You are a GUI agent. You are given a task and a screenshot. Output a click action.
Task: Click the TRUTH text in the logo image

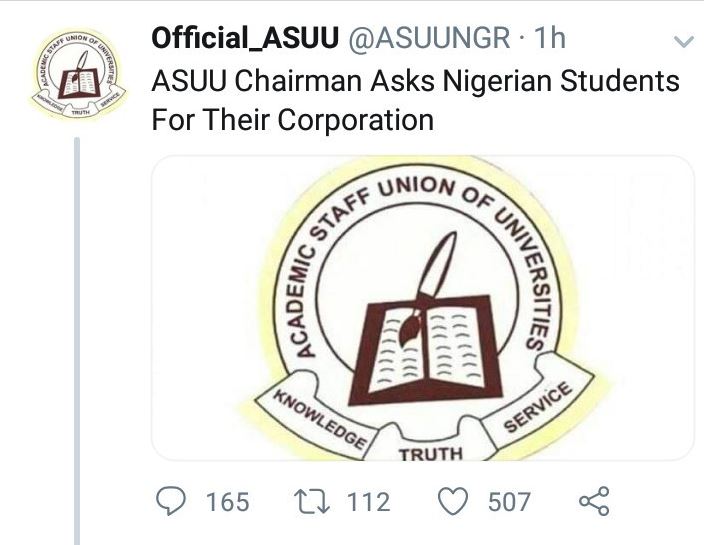coord(431,453)
